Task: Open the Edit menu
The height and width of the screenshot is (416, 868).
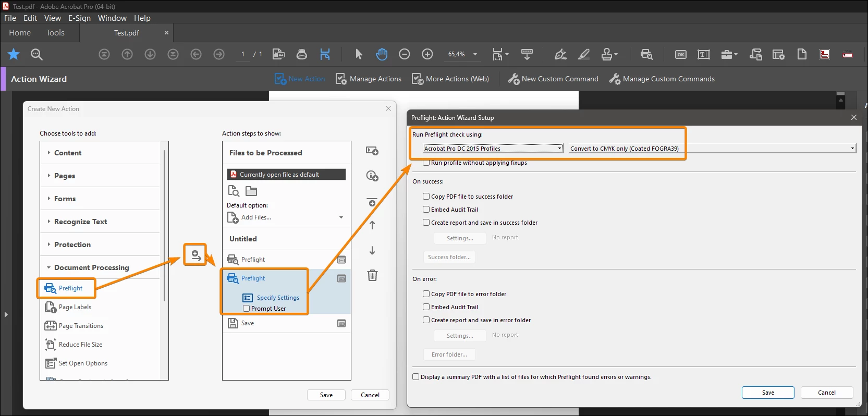Action: tap(30, 18)
